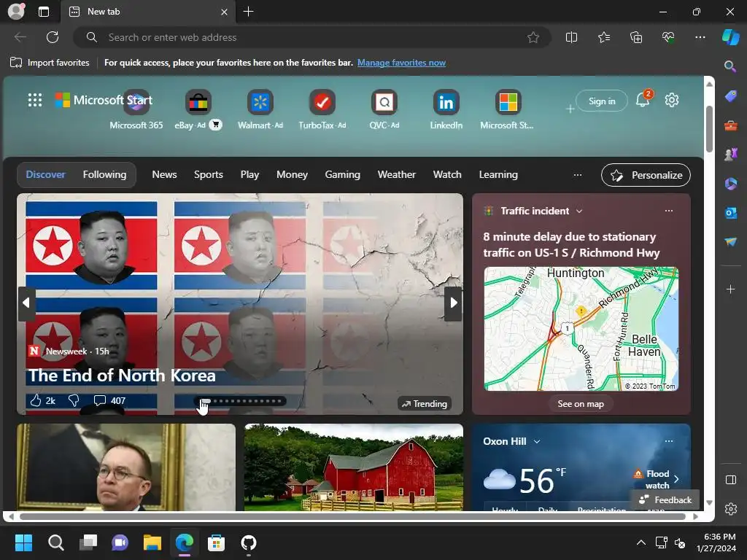747x560 pixels.
Task: Open the Money feed tab
Action: pyautogui.click(x=292, y=175)
